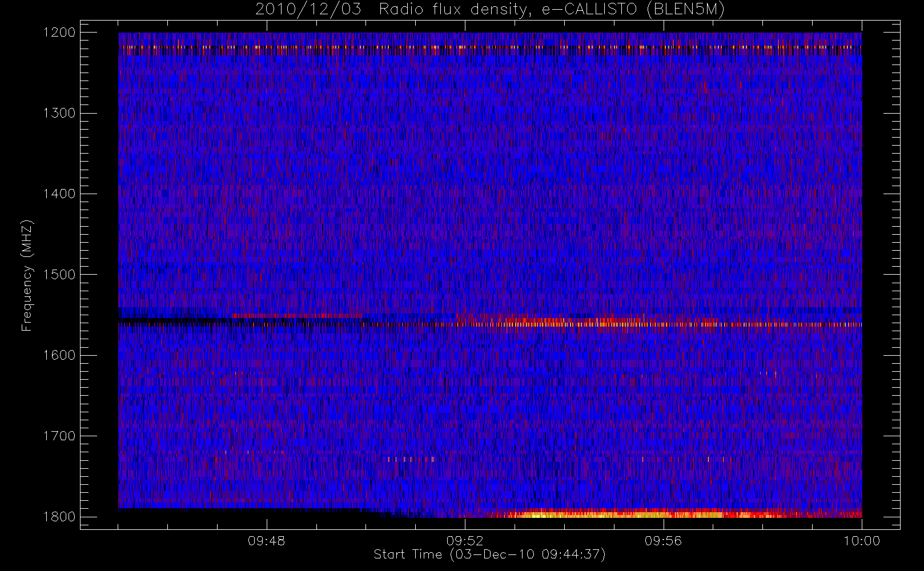Click the 10:00 time tick label
Screen dimensions: 924x571
(x=862, y=541)
